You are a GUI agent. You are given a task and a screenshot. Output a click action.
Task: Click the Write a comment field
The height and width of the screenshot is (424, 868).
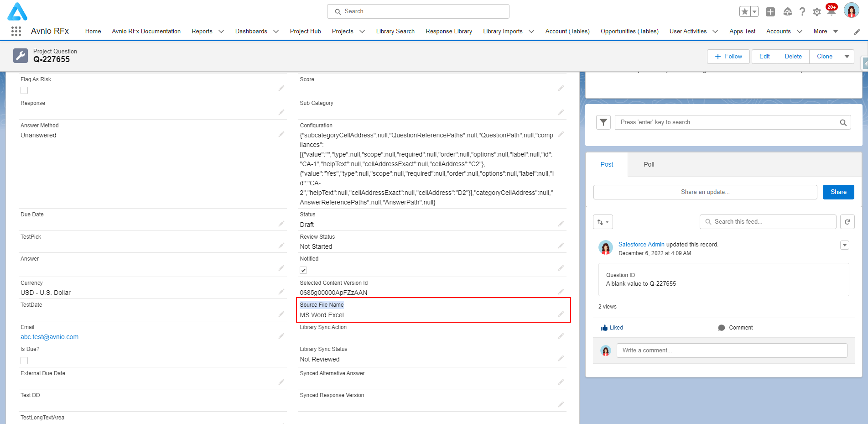tap(732, 351)
